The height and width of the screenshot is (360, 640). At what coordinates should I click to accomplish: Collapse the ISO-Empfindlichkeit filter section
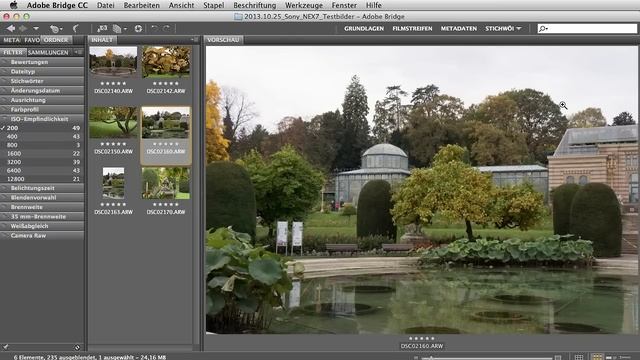42,119
